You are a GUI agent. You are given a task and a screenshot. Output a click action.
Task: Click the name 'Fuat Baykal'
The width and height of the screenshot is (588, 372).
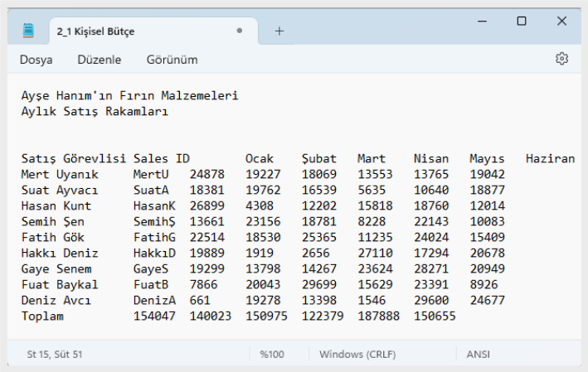click(60, 284)
